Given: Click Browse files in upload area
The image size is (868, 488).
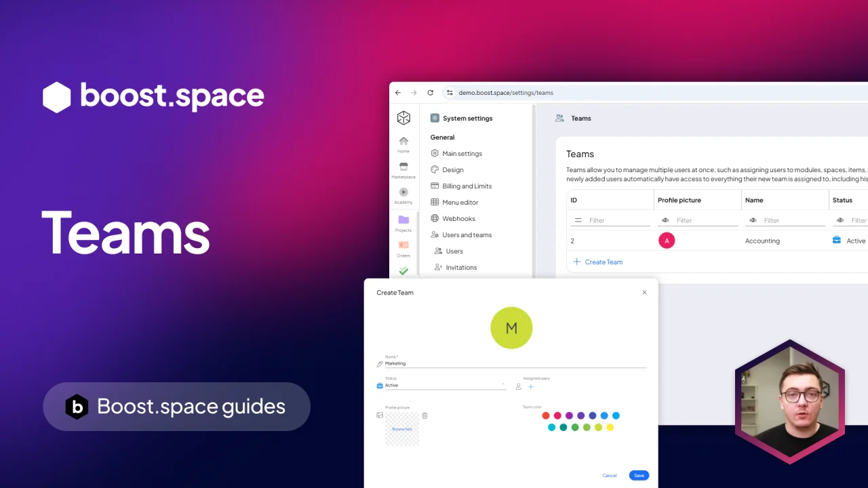Looking at the screenshot, I should coord(402,429).
